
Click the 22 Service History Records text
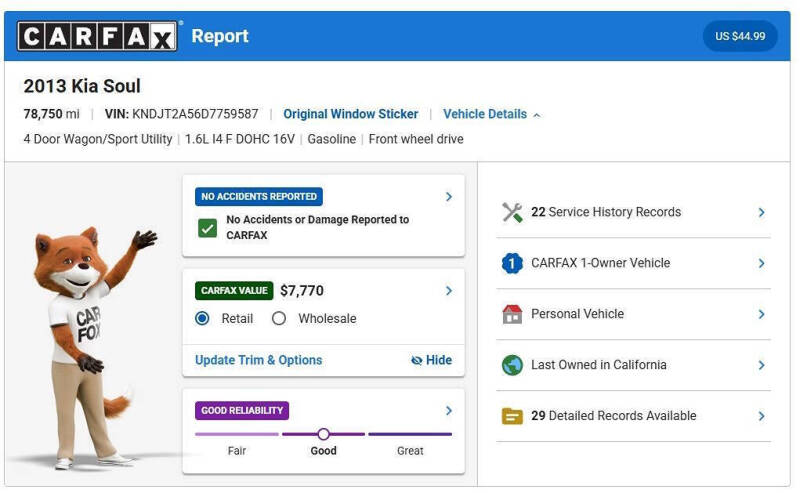pyautogui.click(x=606, y=212)
